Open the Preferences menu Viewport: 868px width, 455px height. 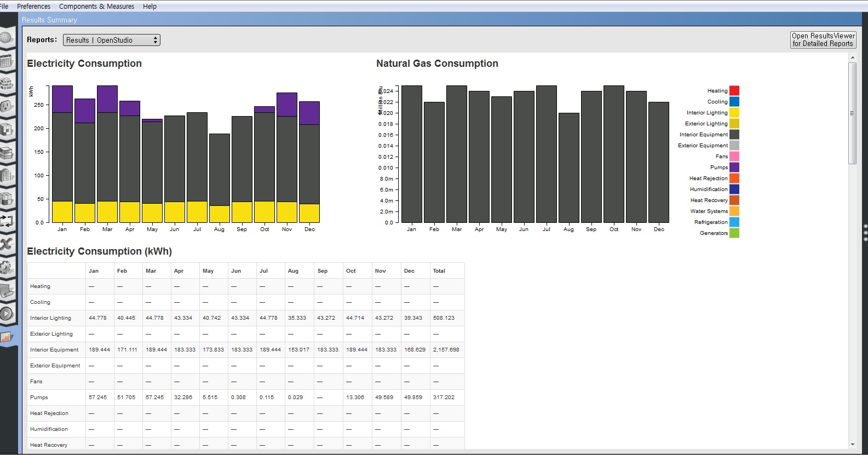pyautogui.click(x=33, y=7)
